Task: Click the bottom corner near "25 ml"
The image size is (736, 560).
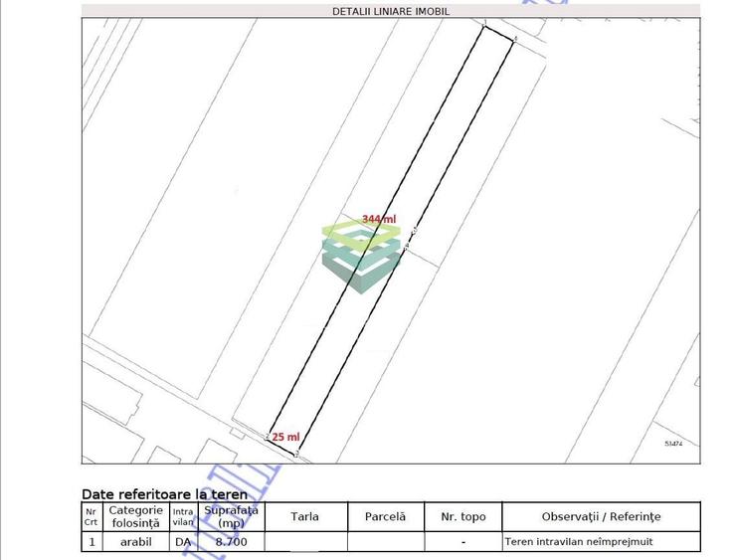Action: pyautogui.click(x=296, y=452)
